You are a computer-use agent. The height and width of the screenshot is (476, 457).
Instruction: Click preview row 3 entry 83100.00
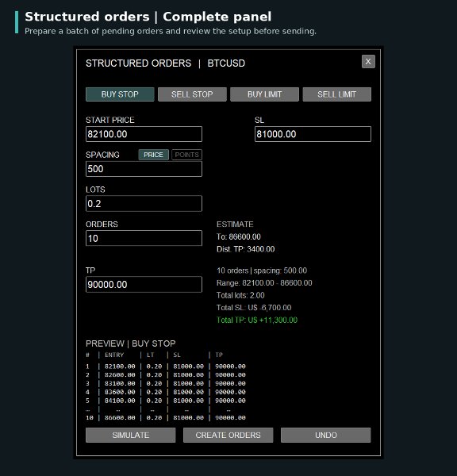(x=120, y=383)
